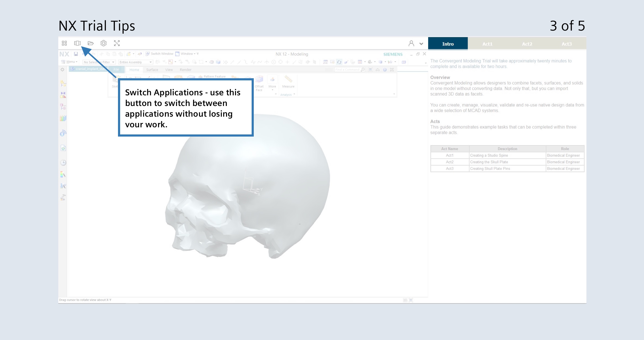Open the folder icon in the top bar
The image size is (644, 340).
[x=91, y=43]
